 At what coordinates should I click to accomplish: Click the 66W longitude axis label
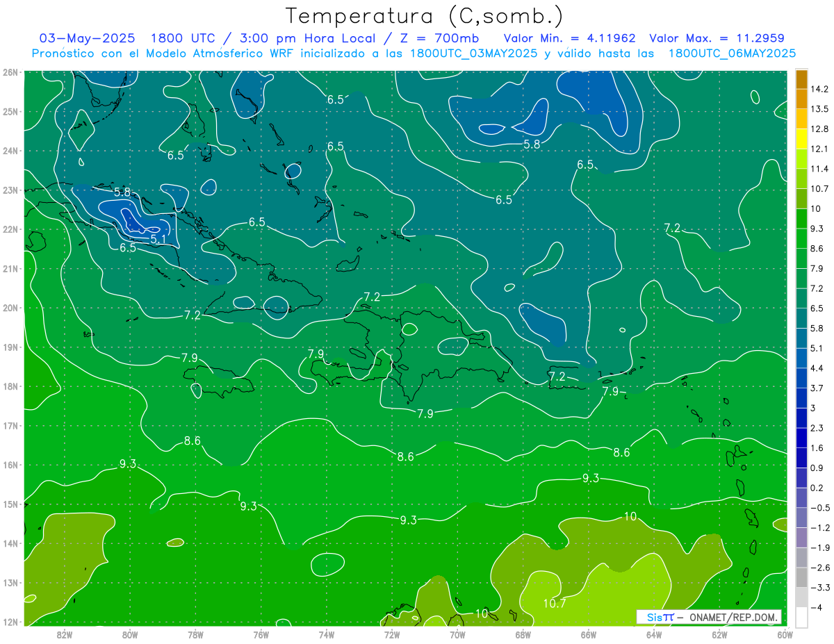click(589, 634)
